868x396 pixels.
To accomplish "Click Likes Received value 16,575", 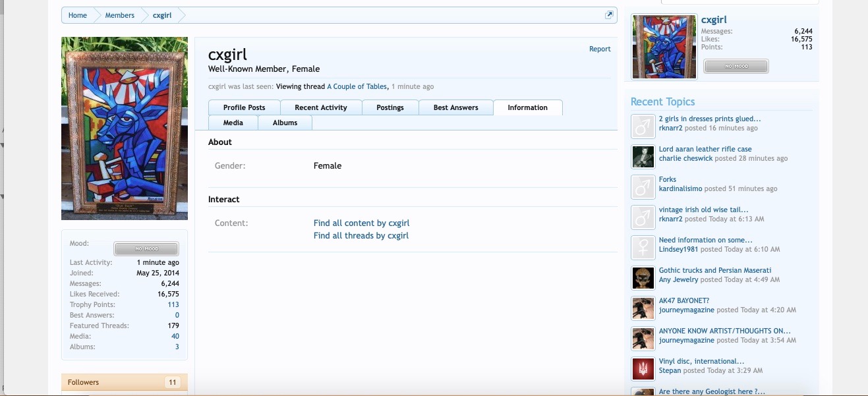I will coord(168,294).
